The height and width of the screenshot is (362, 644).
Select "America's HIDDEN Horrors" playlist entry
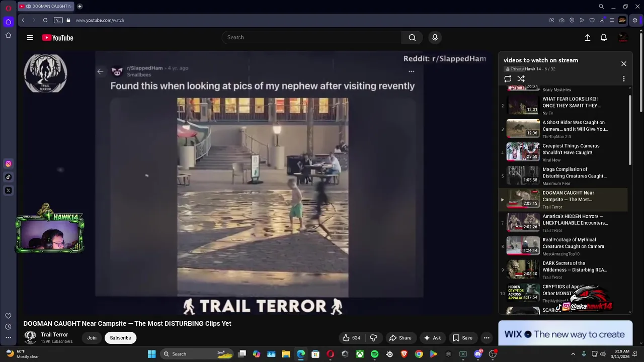coord(563,223)
